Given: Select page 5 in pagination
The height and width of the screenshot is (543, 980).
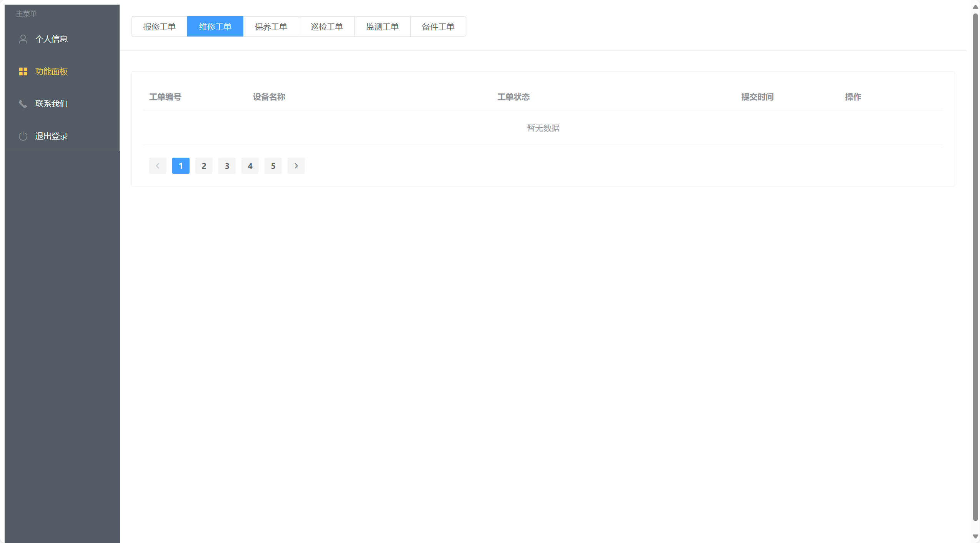Looking at the screenshot, I should (273, 166).
